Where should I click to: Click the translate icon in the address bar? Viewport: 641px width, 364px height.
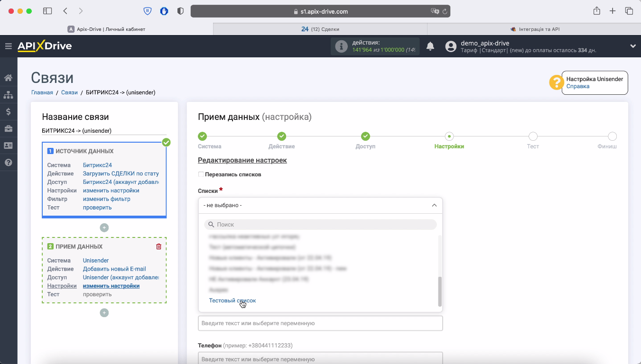pos(435,11)
